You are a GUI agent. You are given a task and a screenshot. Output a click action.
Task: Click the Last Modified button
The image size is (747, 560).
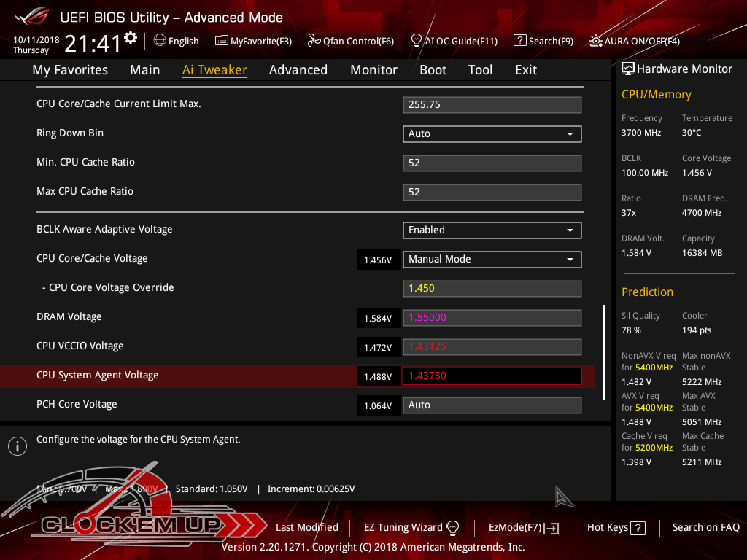(x=306, y=527)
